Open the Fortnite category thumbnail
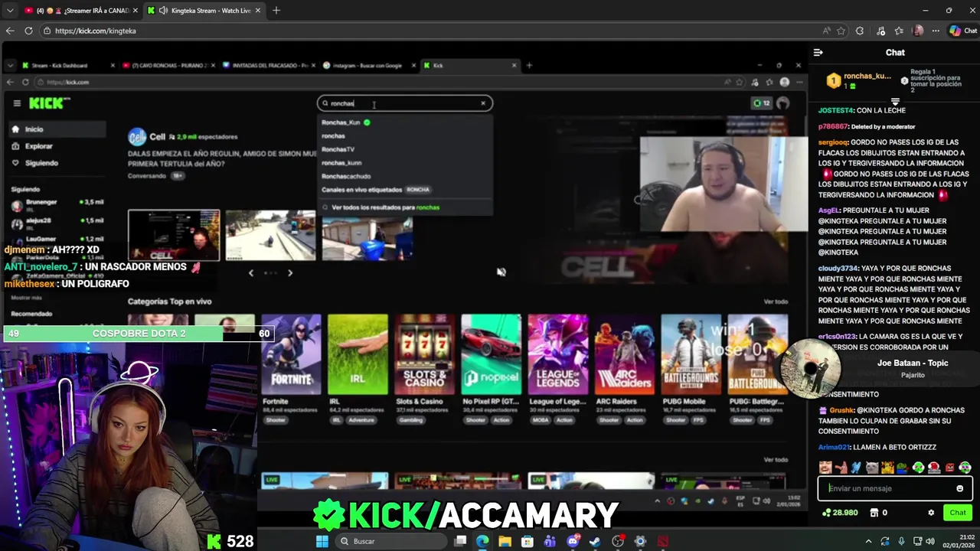Viewport: 980px width, 551px height. [291, 354]
